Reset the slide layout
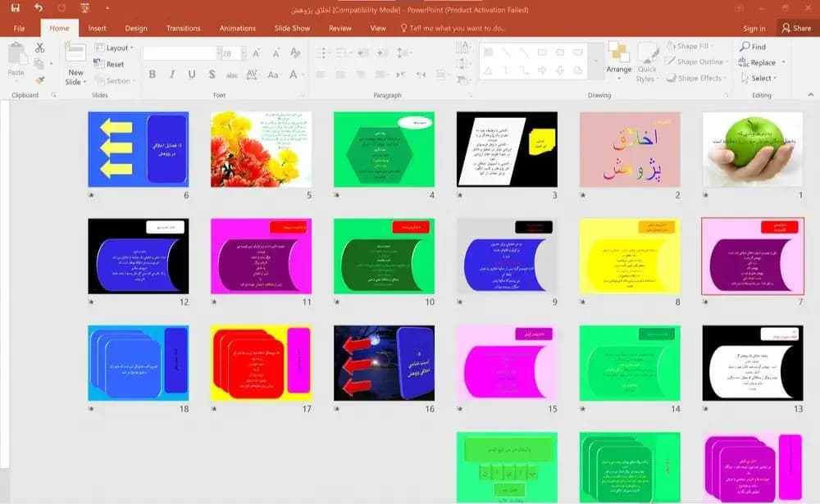Image resolution: width=820 pixels, height=504 pixels. [109, 64]
